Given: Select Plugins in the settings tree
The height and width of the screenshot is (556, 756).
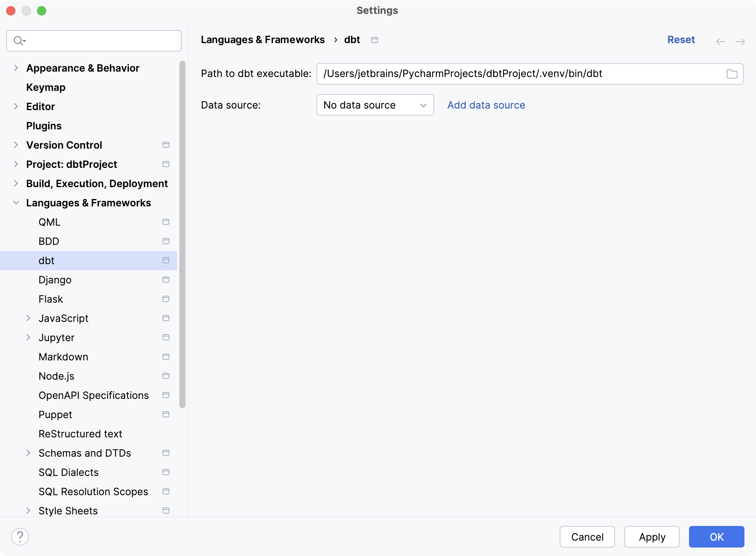Looking at the screenshot, I should click(x=43, y=126).
